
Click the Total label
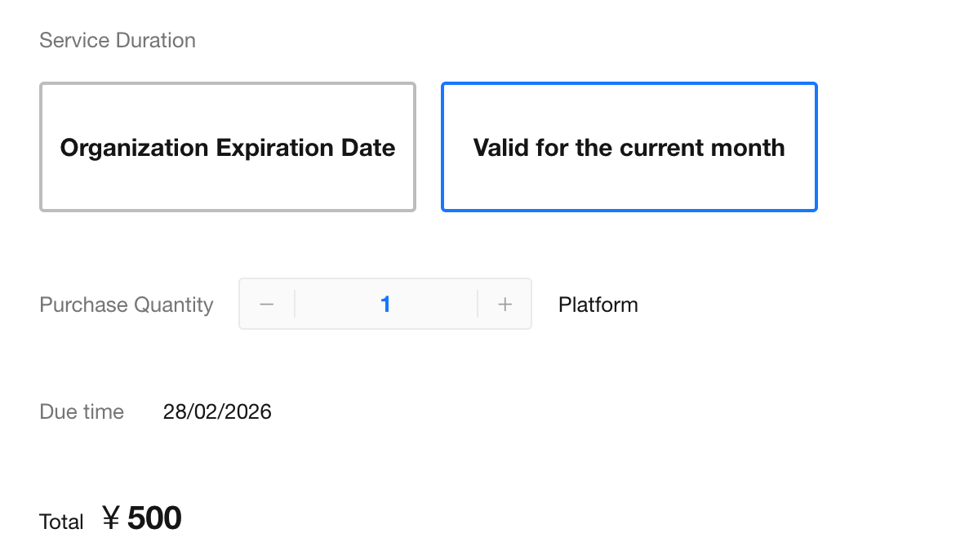pyautogui.click(x=61, y=522)
